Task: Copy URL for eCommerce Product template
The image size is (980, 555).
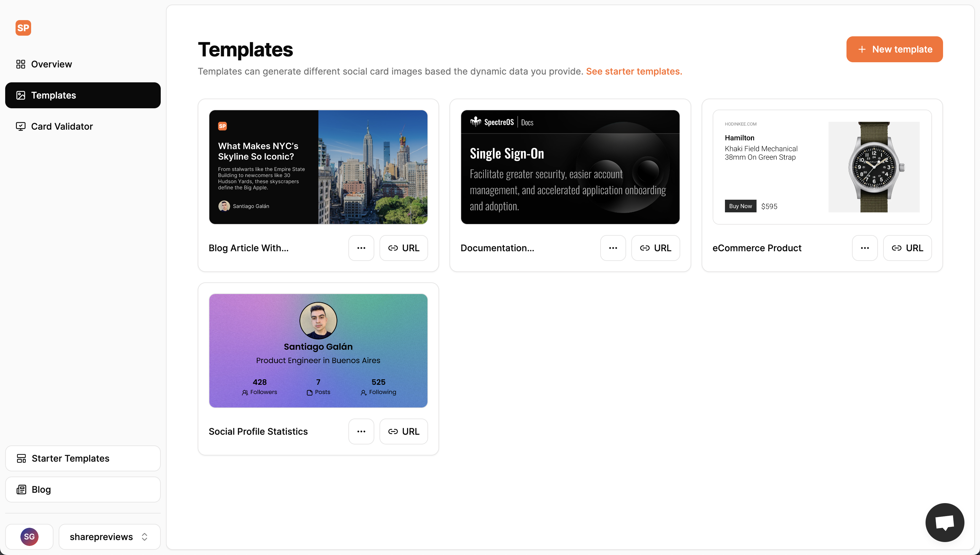Action: pos(907,248)
